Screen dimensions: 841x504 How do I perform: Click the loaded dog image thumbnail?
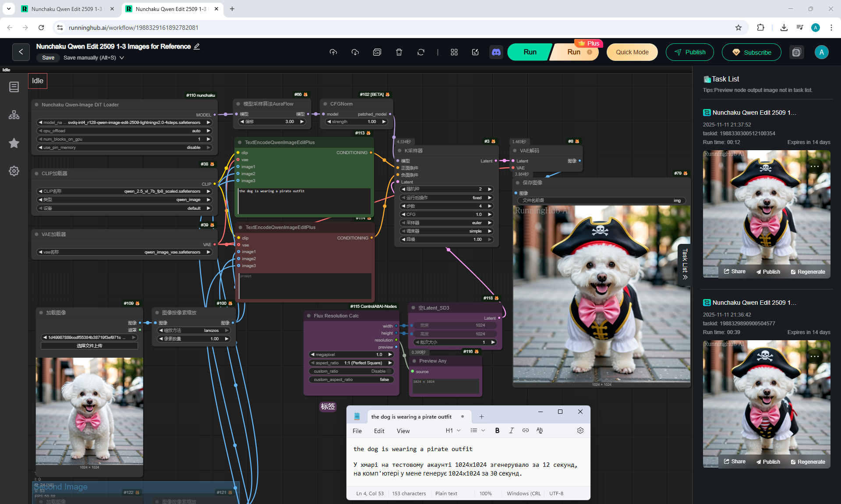(x=89, y=411)
